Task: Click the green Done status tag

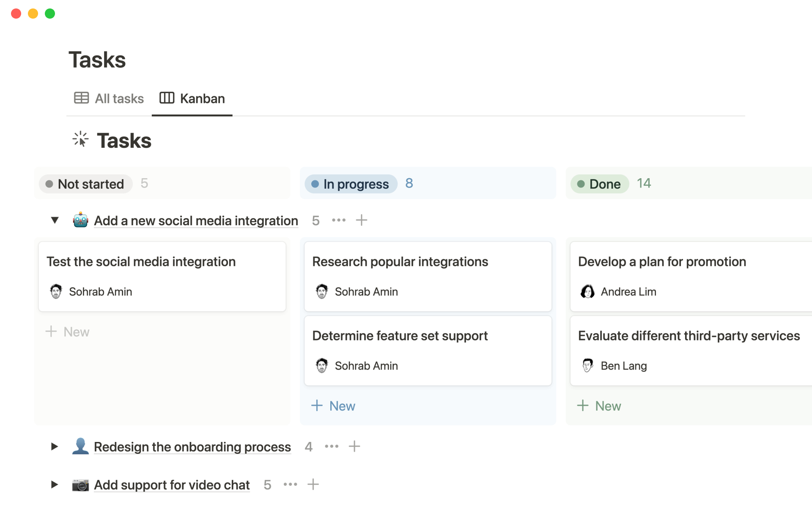Action: tap(599, 184)
